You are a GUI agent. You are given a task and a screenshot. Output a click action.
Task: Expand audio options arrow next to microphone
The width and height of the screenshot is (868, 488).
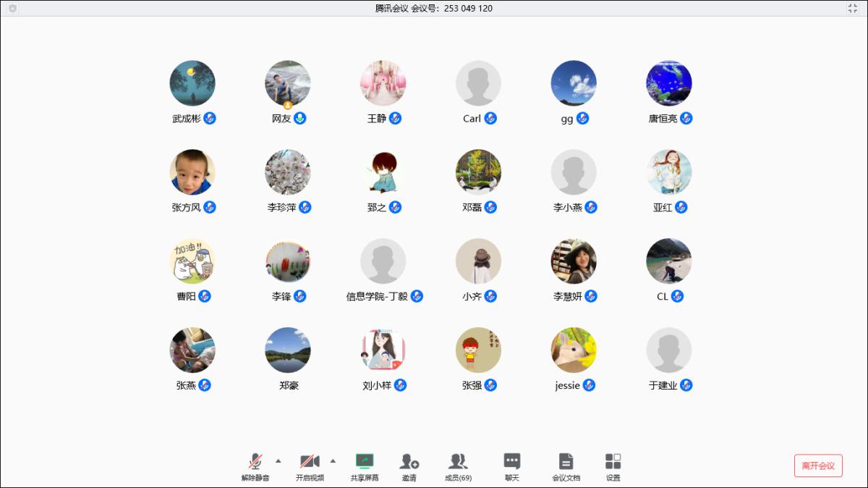pos(278,460)
